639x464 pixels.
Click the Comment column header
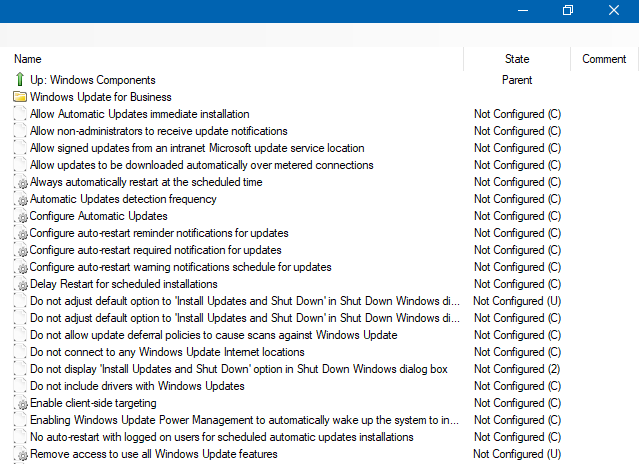point(604,59)
